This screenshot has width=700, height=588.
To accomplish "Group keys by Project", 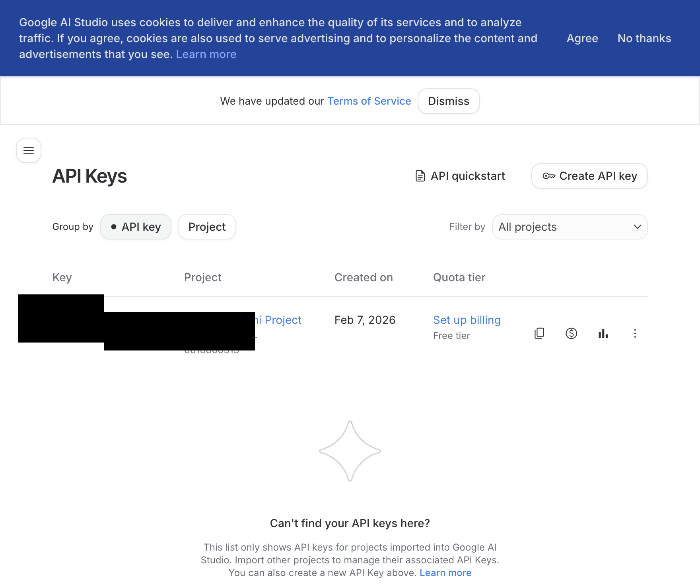I will tap(207, 227).
